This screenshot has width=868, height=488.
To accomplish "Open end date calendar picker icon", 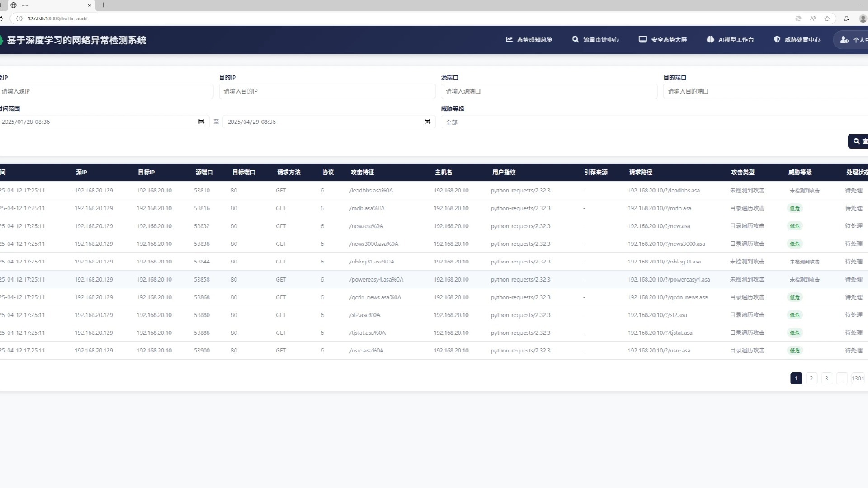I will (x=427, y=122).
